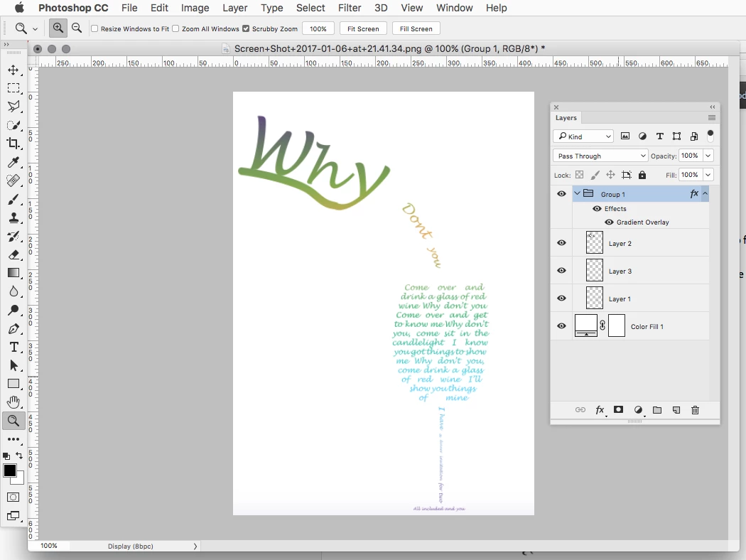Hide Effects visibility eye
The height and width of the screenshot is (560, 746).
pyautogui.click(x=597, y=208)
